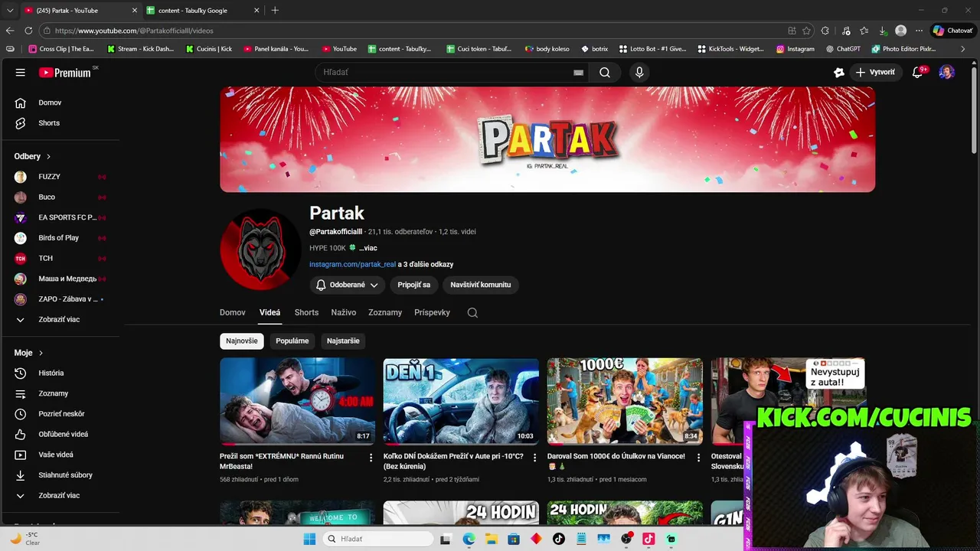The height and width of the screenshot is (551, 980).
Task: Select the Populárne sort chip
Action: tap(292, 341)
